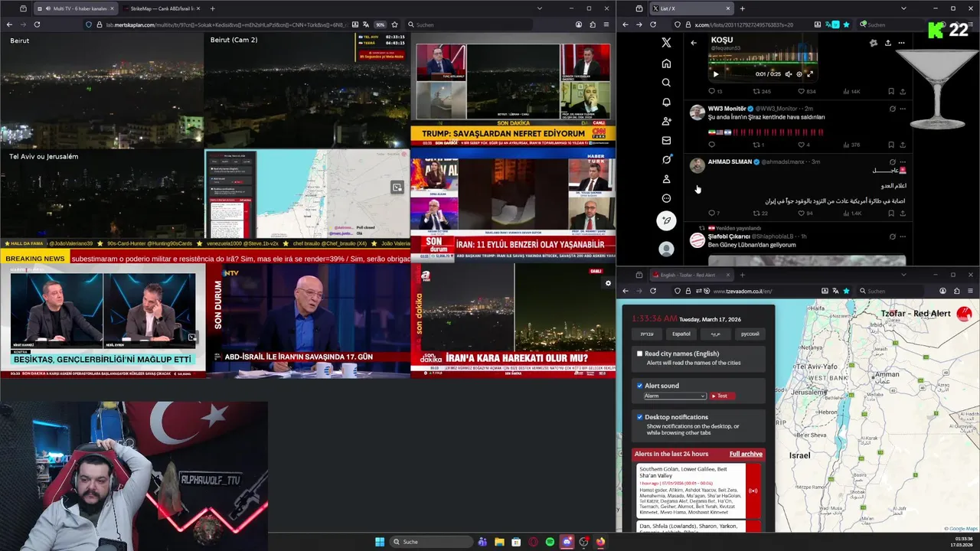Focus the Tel Aviv ou Jerusalém feed
The height and width of the screenshot is (551, 980).
click(102, 194)
